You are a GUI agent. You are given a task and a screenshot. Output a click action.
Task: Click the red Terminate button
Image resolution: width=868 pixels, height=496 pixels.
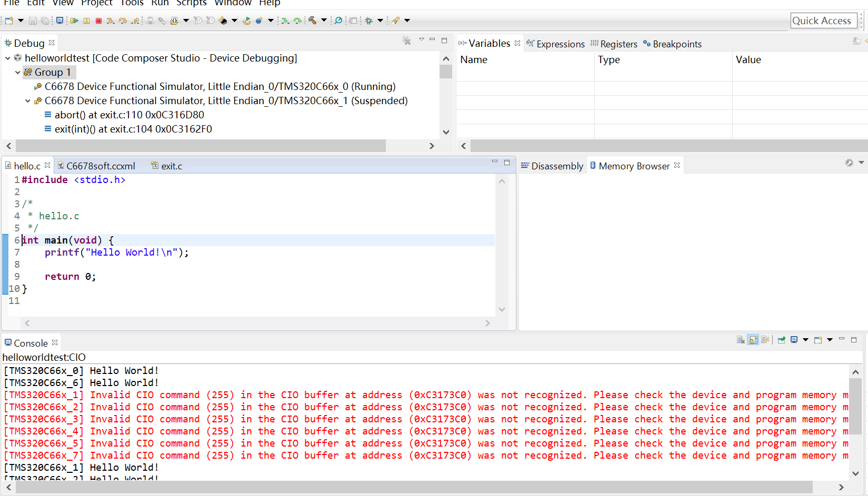[98, 21]
